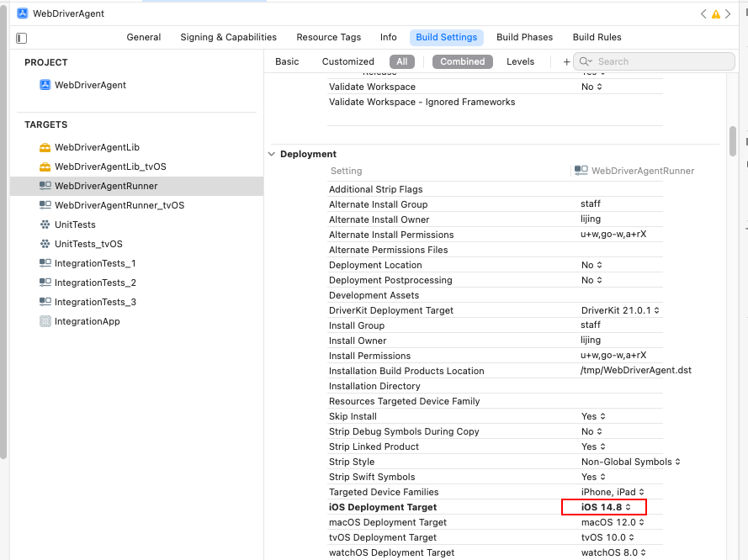Select the Additional Strip Flags setting row
This screenshot has width=748, height=560.
[x=496, y=189]
